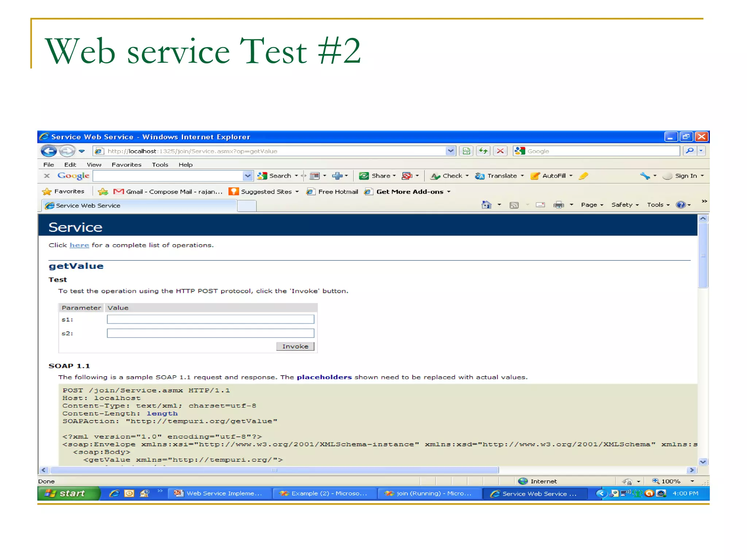Open Suggested Sites dropdown
The image size is (747, 560).
[x=264, y=191]
